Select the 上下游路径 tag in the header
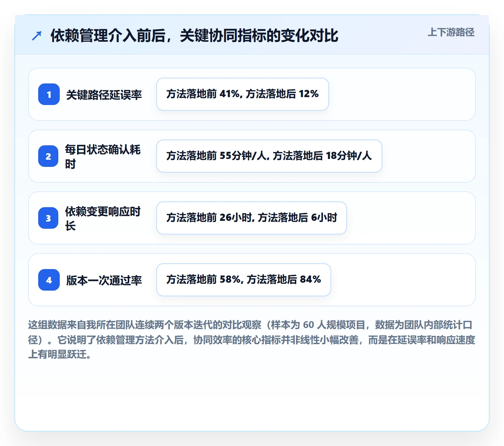504x446 pixels. click(x=451, y=32)
